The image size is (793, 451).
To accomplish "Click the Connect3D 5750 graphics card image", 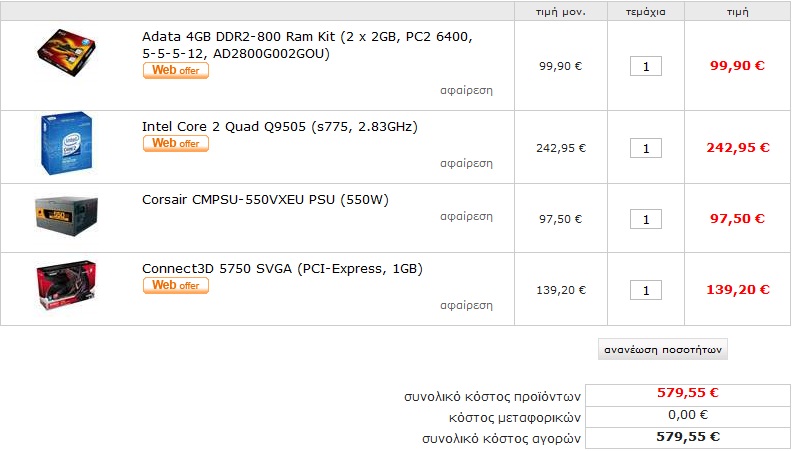I will 66,285.
